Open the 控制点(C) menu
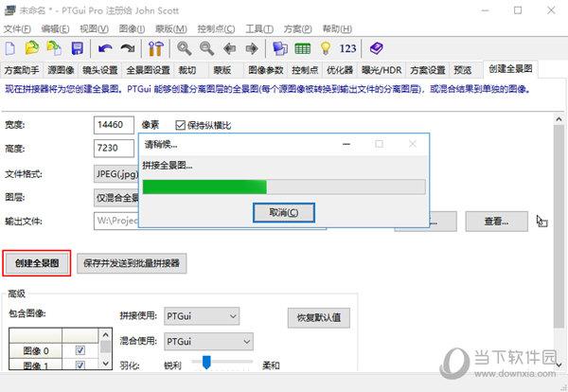 (216, 29)
